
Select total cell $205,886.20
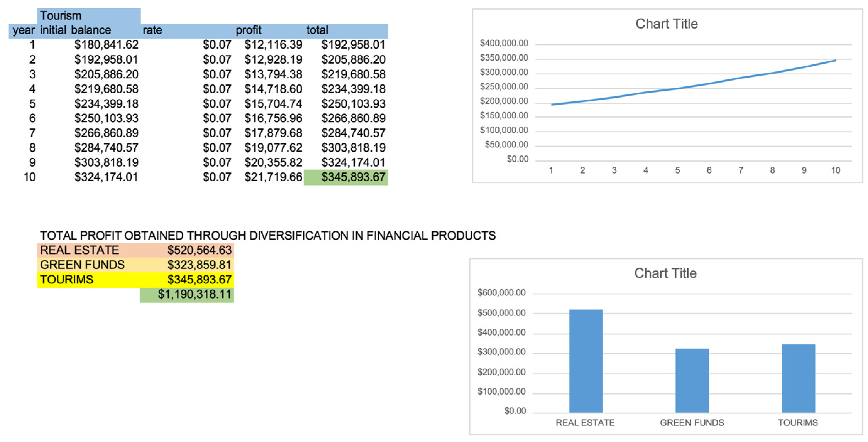pos(353,60)
